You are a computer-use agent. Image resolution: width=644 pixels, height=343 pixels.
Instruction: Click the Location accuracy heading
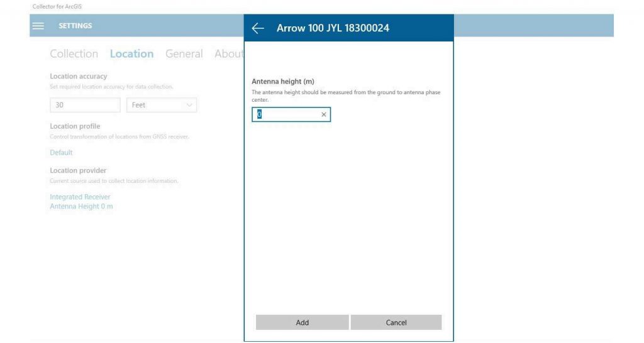[79, 76]
